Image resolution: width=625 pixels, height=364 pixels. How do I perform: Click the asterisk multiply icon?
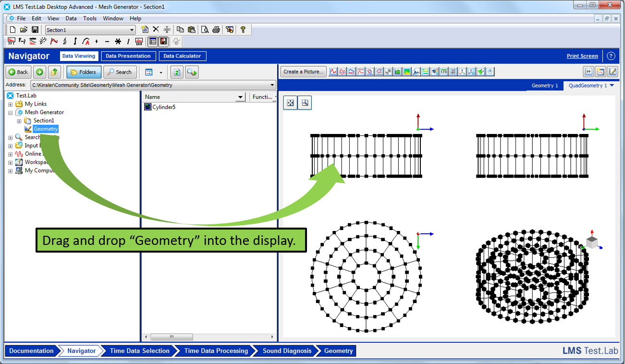click(118, 42)
